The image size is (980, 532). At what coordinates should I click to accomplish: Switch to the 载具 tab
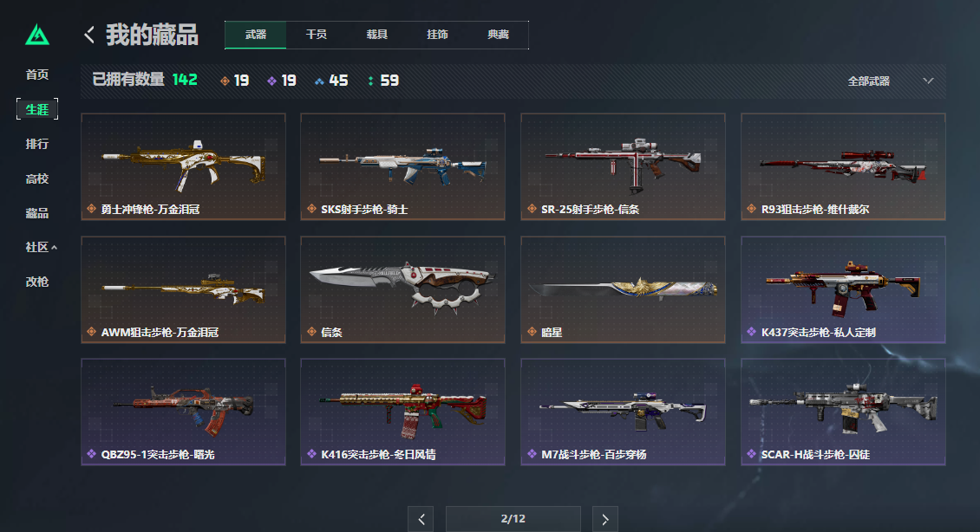click(377, 35)
